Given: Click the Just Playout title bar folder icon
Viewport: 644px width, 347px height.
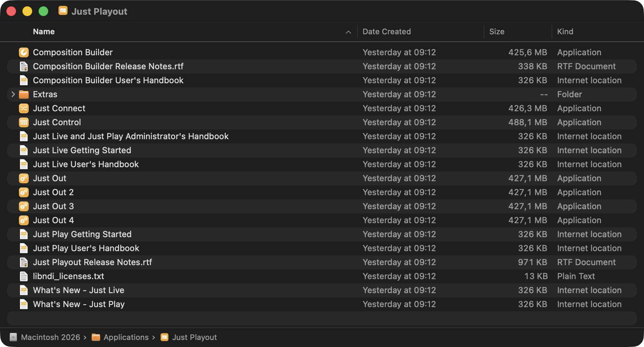Looking at the screenshot, I should click(x=63, y=10).
